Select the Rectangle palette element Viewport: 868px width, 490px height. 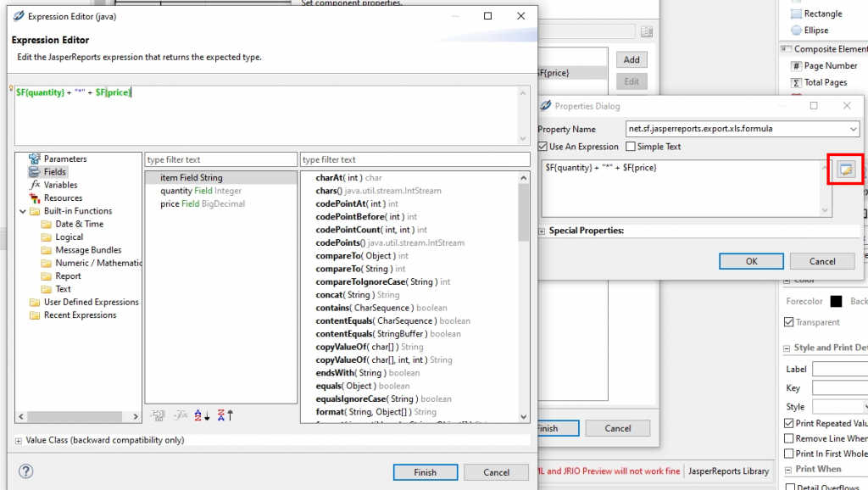tap(816, 14)
